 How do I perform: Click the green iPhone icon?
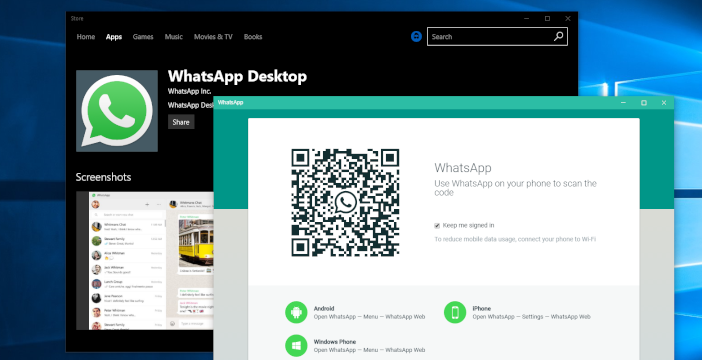pos(455,312)
